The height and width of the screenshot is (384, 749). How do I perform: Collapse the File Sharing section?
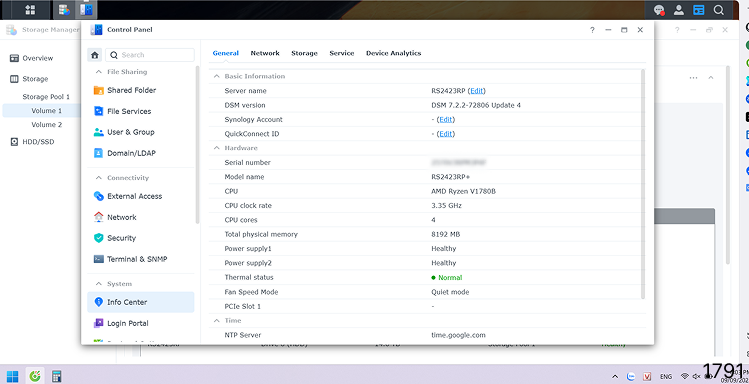click(99, 72)
